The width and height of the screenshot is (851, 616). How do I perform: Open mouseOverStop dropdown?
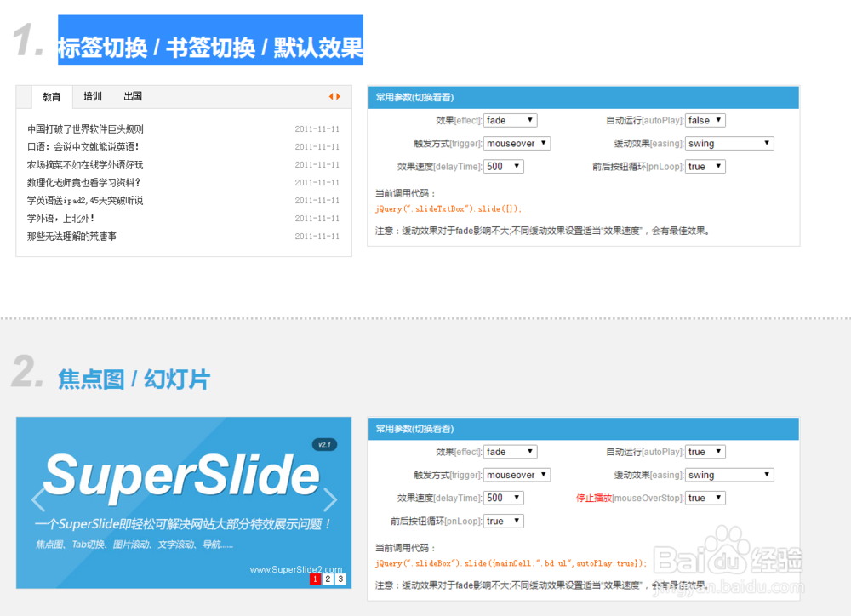click(705, 498)
